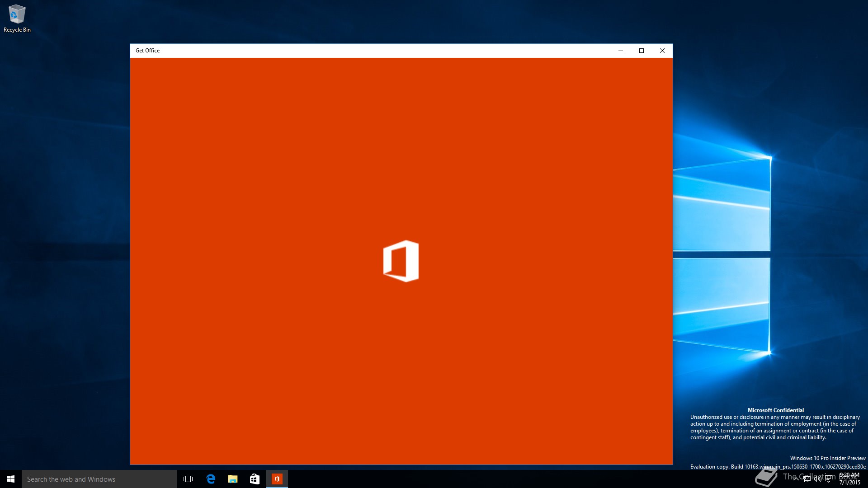Click the Recycle Bin label text
Screen dimensions: 868x488
pos(17,30)
